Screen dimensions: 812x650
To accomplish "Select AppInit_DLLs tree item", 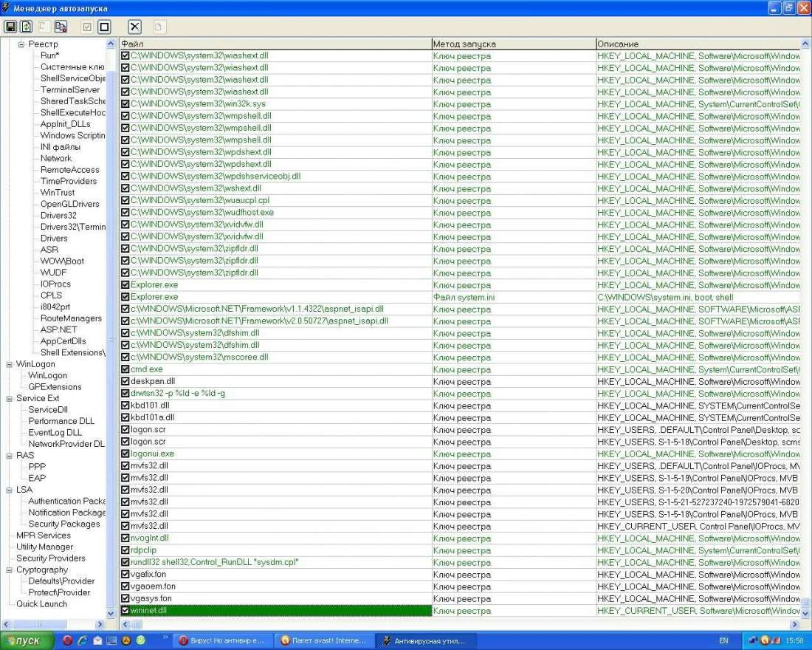I will pos(65,124).
